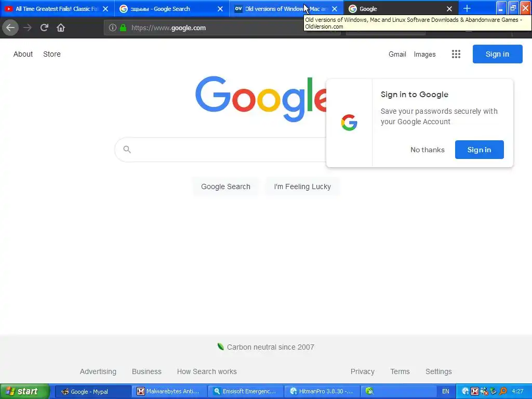The width and height of the screenshot is (532, 399).
Task: Open Emsisoft Emergency Kit from taskbar
Action: (246, 392)
